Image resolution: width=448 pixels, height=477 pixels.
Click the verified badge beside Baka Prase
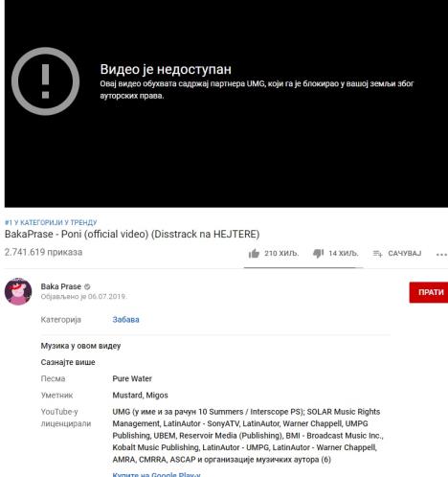pyautogui.click(x=87, y=286)
